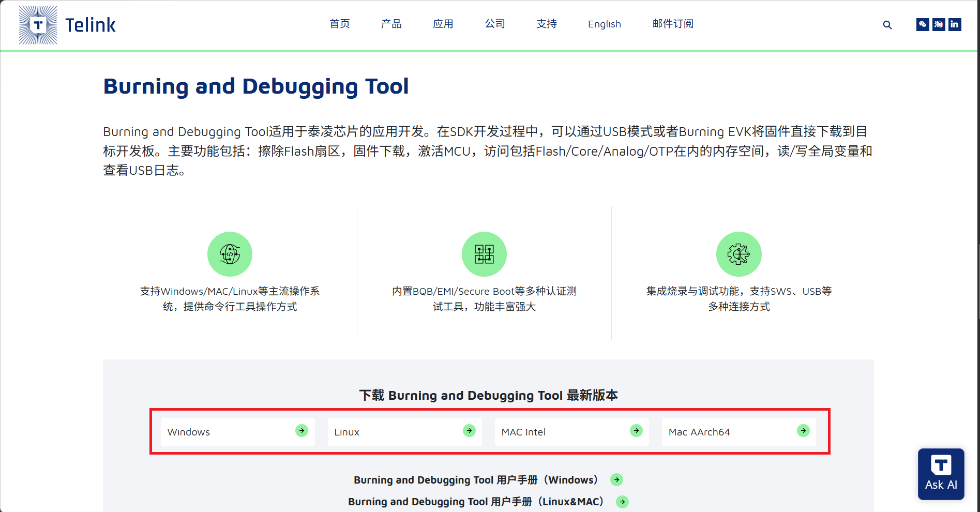This screenshot has height=512, width=980.
Task: Open the 产品 menu item
Action: 391,24
